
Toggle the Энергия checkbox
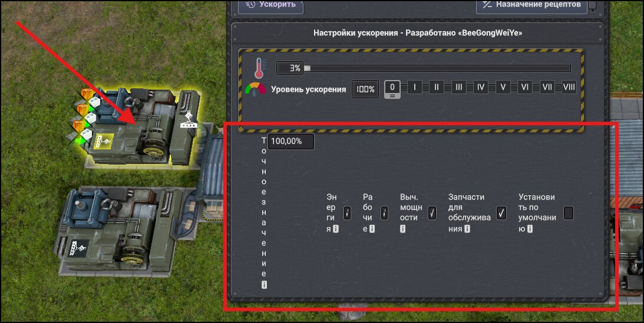click(348, 213)
